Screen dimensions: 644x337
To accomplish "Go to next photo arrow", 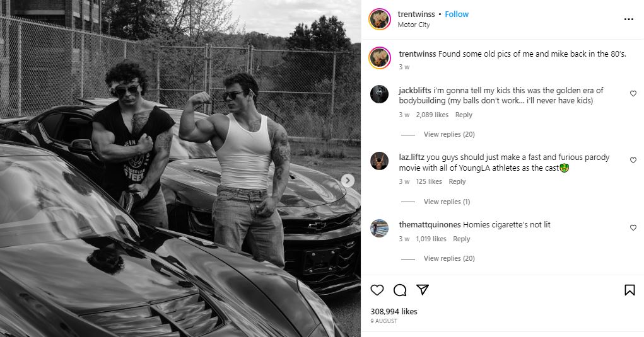I will pyautogui.click(x=348, y=181).
